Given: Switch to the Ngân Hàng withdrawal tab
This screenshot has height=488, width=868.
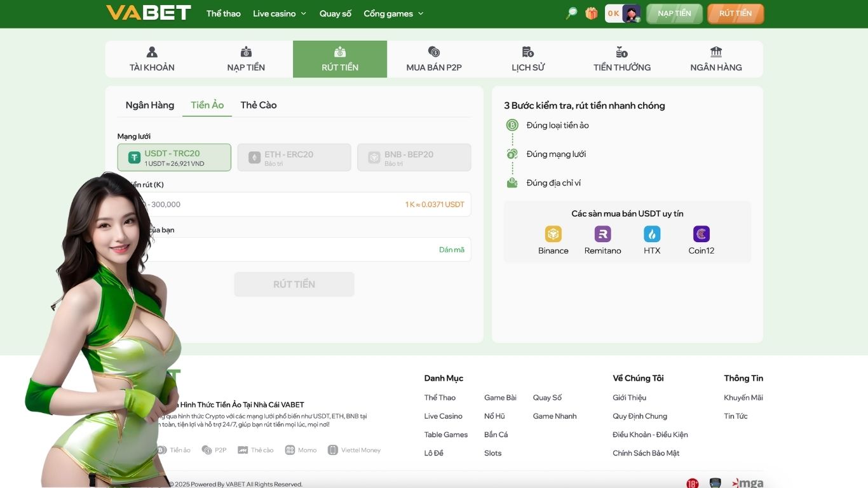Looking at the screenshot, I should pos(150,105).
